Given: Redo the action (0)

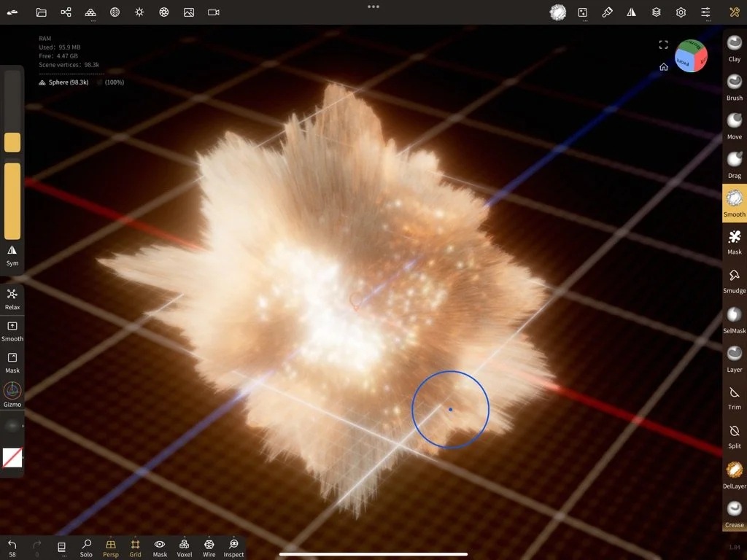Looking at the screenshot, I should [x=36, y=548].
